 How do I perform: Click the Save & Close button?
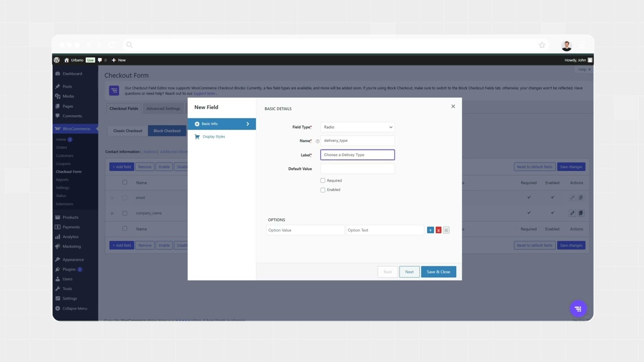[439, 272]
